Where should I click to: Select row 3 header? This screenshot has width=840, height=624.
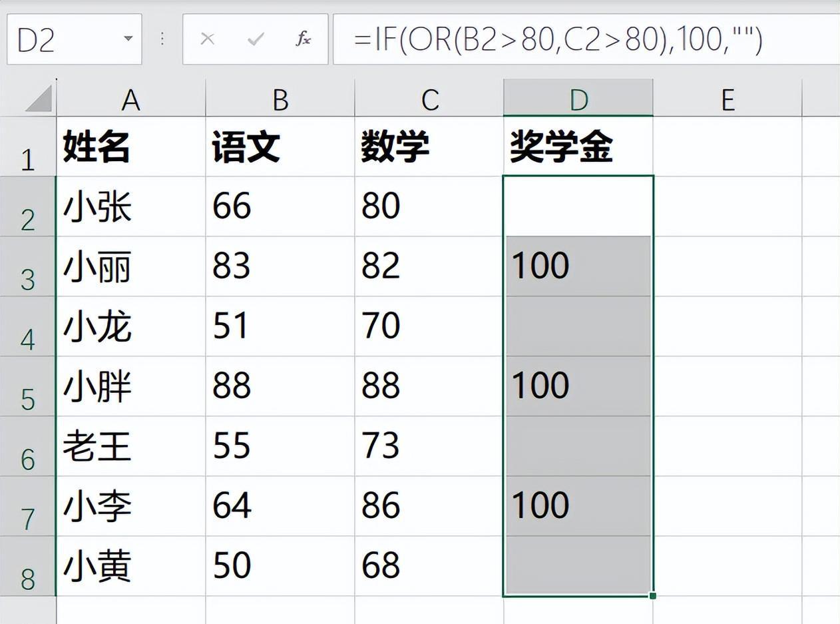click(28, 266)
